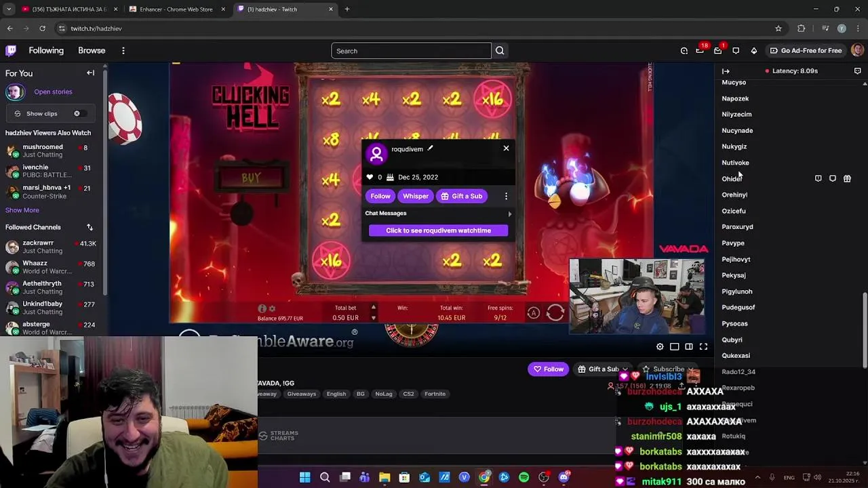Open Spotify from the taskbar
The image size is (868, 488).
(524, 477)
